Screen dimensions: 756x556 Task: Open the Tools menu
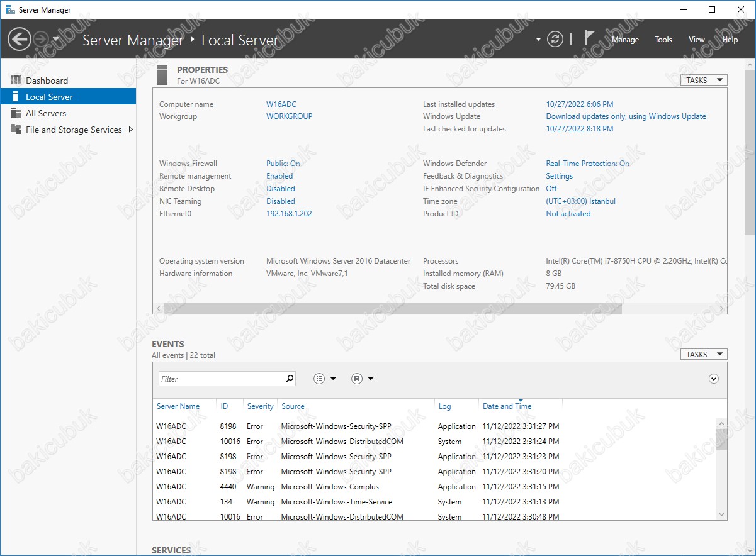(663, 40)
